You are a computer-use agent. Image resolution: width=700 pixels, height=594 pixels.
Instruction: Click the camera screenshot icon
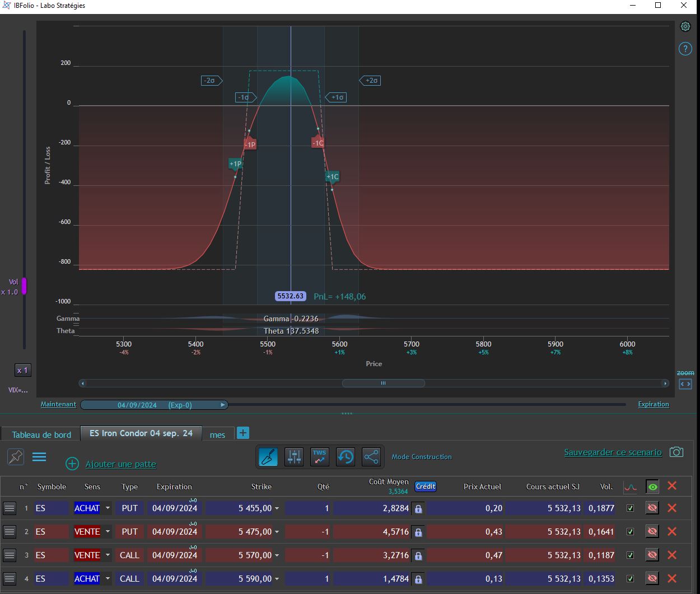676,452
